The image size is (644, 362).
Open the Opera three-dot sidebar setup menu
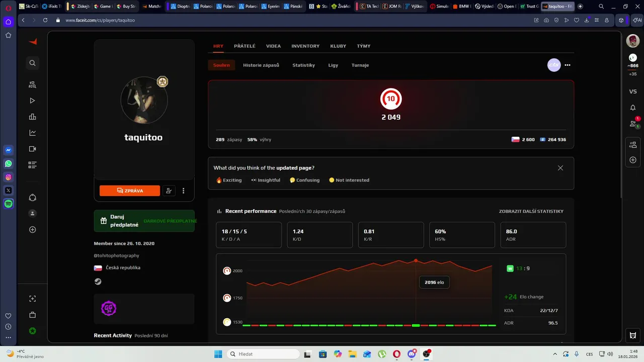tap(8, 337)
